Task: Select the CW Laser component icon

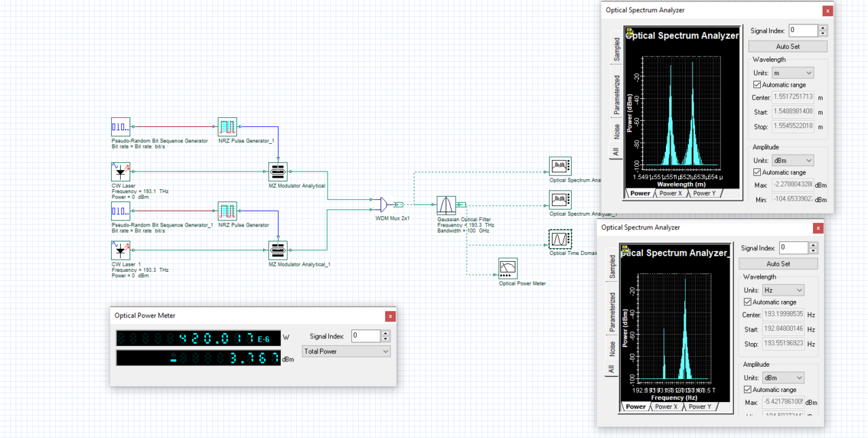Action: (120, 172)
